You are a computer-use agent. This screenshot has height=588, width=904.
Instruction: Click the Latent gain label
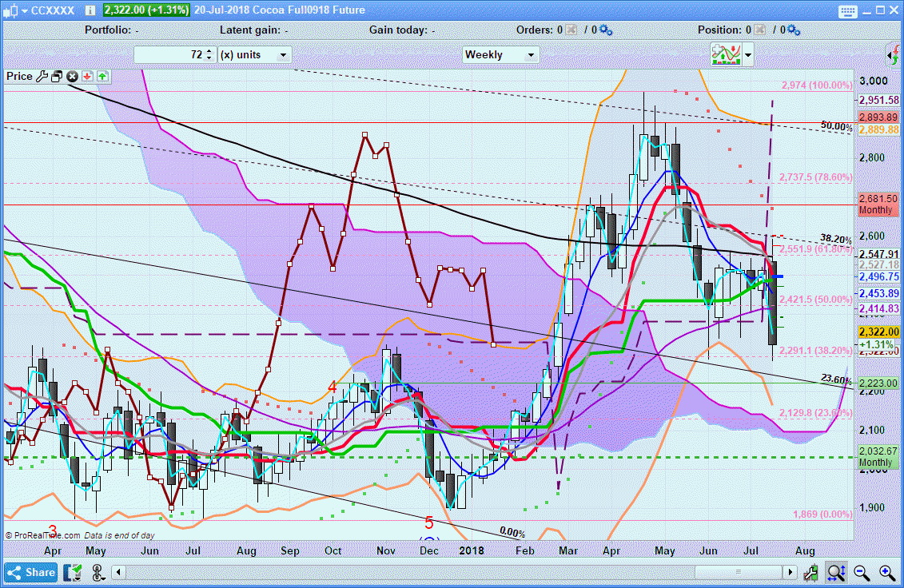click(x=249, y=30)
